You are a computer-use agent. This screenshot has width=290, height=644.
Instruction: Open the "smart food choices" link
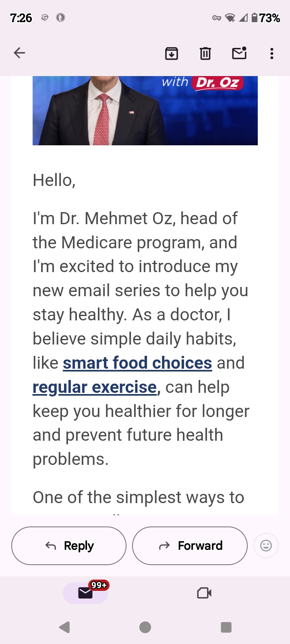pos(137,363)
